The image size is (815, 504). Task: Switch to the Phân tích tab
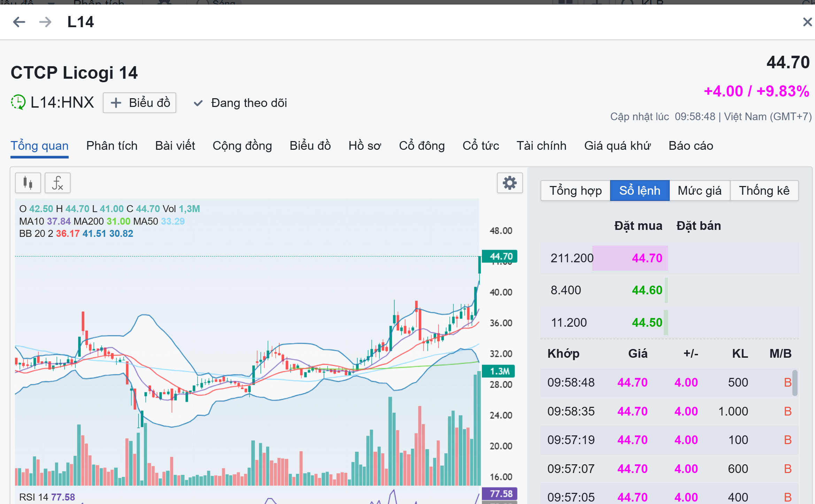point(112,146)
